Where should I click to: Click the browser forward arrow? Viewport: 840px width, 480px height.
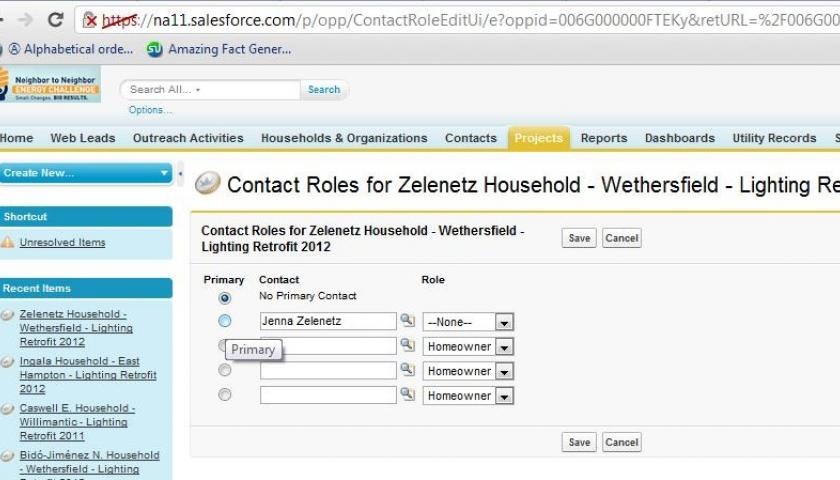[x=25, y=20]
